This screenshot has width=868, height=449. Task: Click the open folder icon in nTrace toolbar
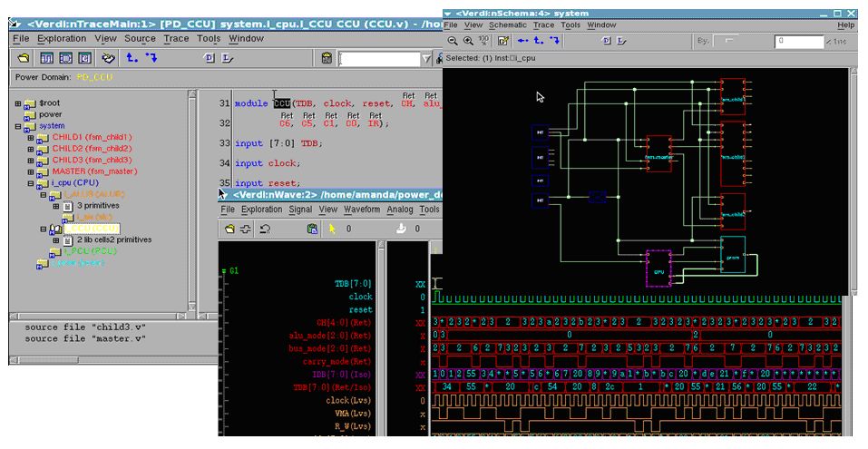coord(24,57)
